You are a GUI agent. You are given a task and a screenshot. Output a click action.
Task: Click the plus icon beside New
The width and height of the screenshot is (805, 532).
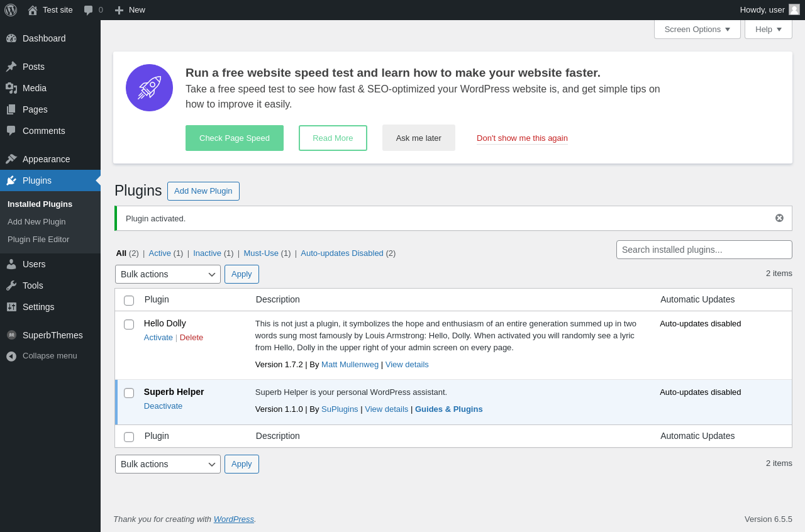tap(119, 10)
